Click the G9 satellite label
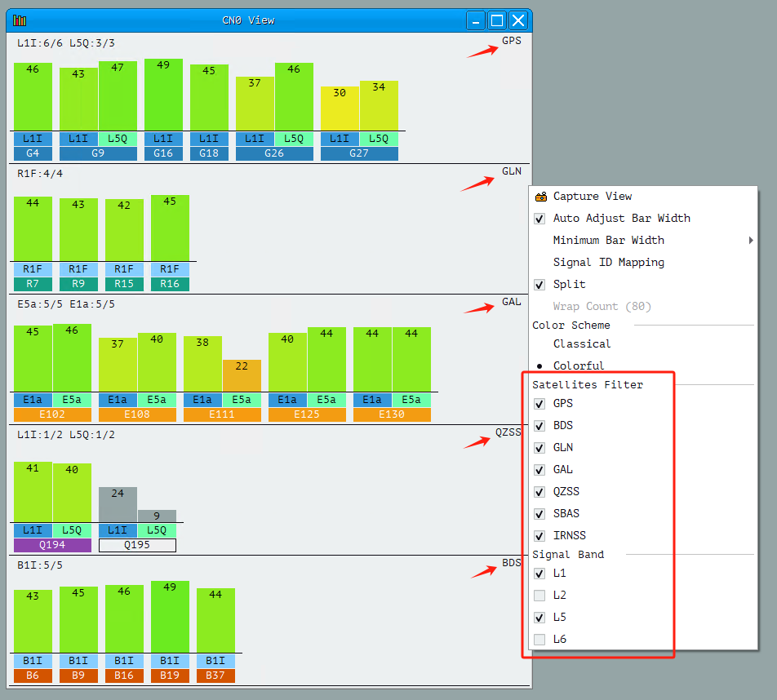This screenshot has width=777, height=700. click(x=98, y=153)
